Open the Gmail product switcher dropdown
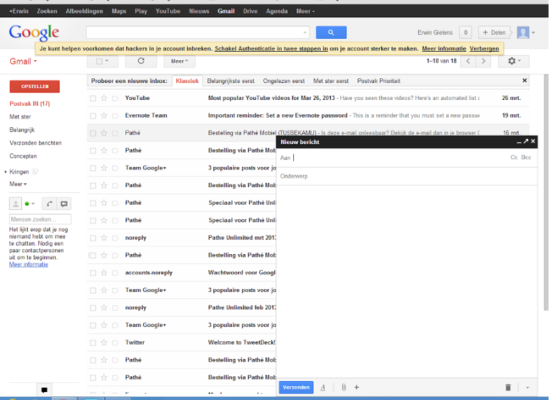The image size is (550, 400). (x=23, y=61)
